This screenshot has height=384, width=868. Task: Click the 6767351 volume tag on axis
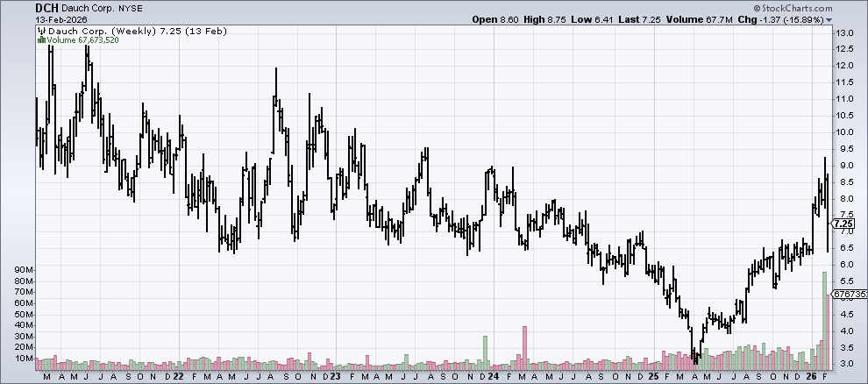(x=850, y=295)
